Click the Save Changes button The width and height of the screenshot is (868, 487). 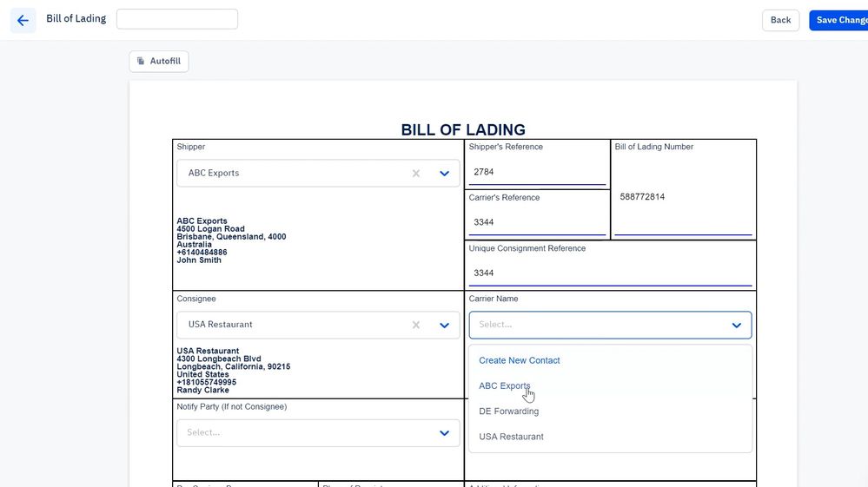[838, 20]
